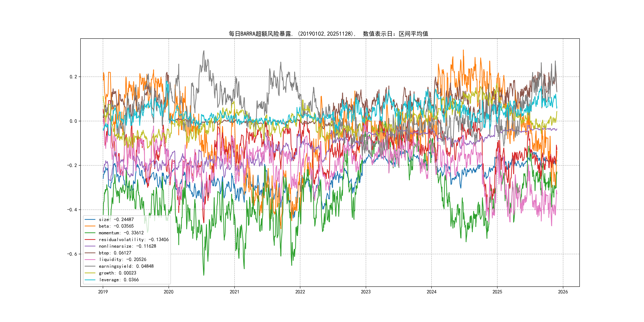Screen dimensions: 644x322
Task: Click the red residualvolatility legend line
Action: click(90, 240)
